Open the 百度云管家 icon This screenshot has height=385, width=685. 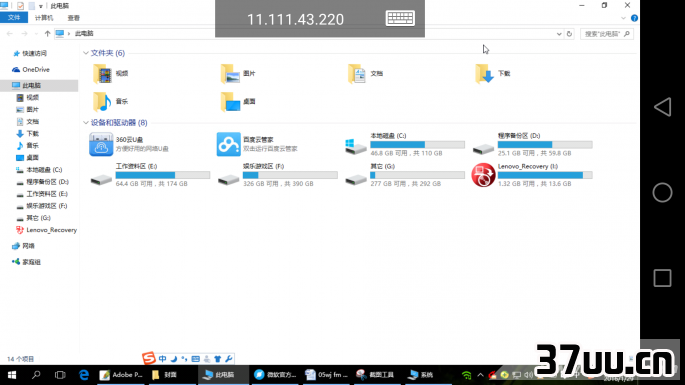point(228,144)
